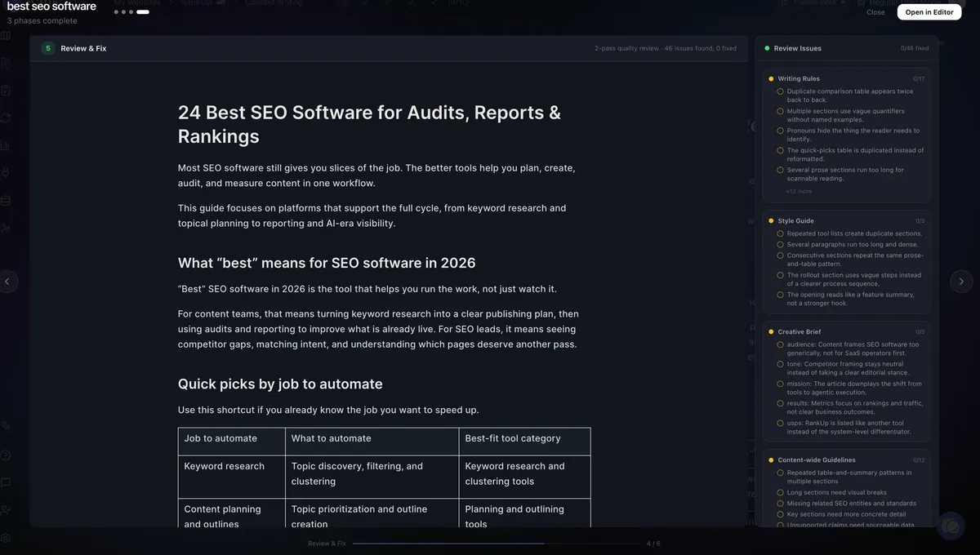This screenshot has width=980, height=555.
Task: Check 'mission: article downplays the shift' issue
Action: coord(780,384)
